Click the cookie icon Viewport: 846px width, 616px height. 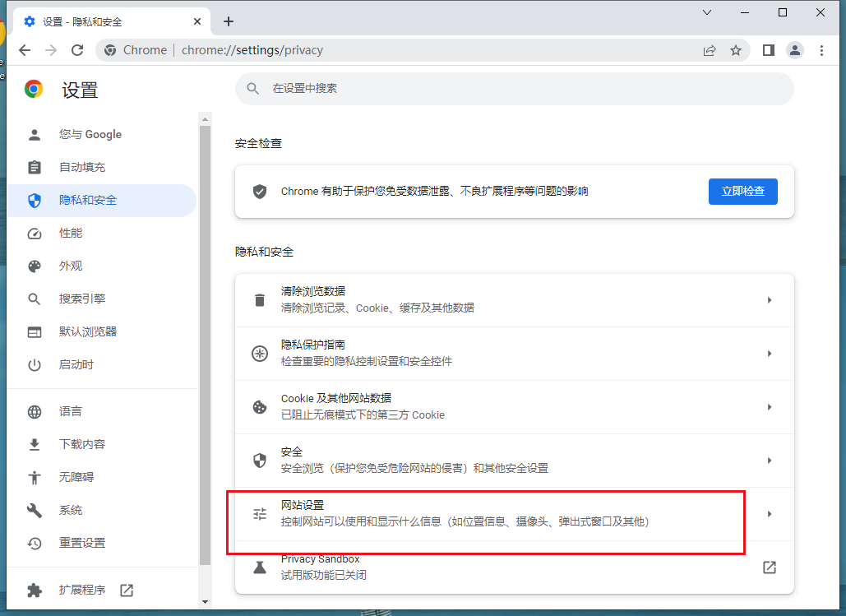260,407
